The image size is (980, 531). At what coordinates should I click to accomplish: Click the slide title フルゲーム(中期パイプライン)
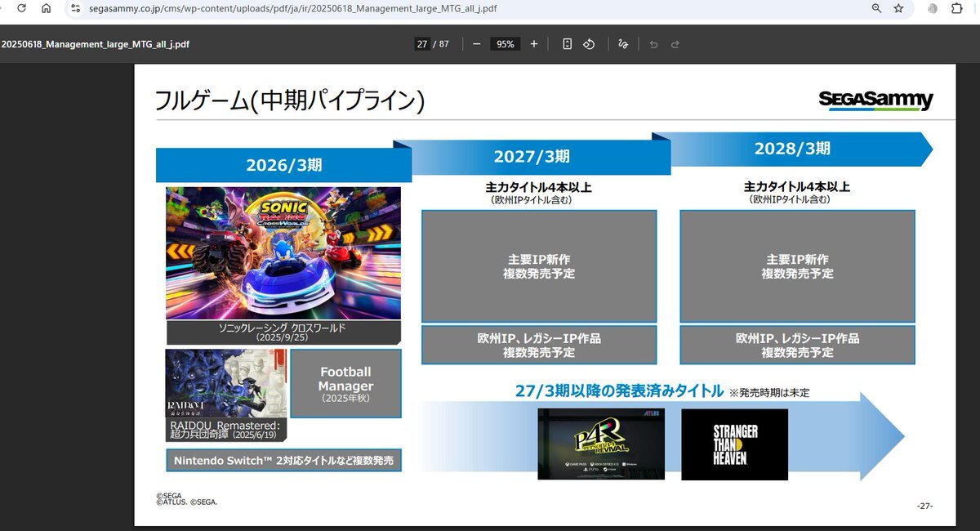(290, 100)
